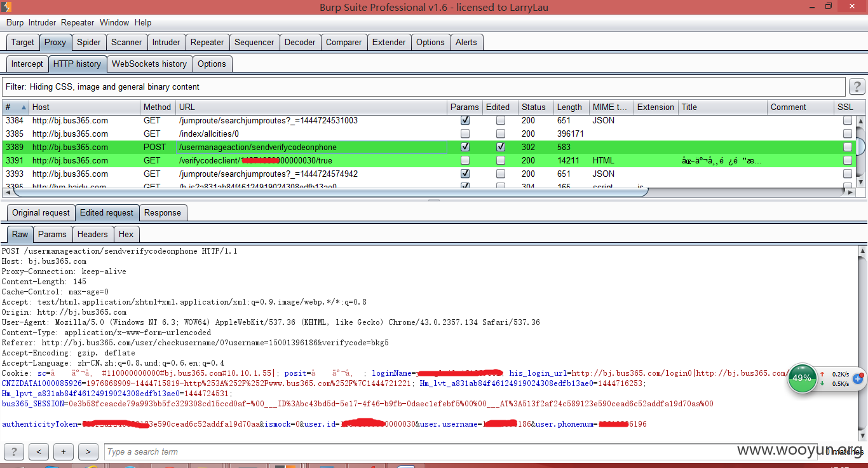
Task: Sort history by Title column
Action: [x=722, y=107]
